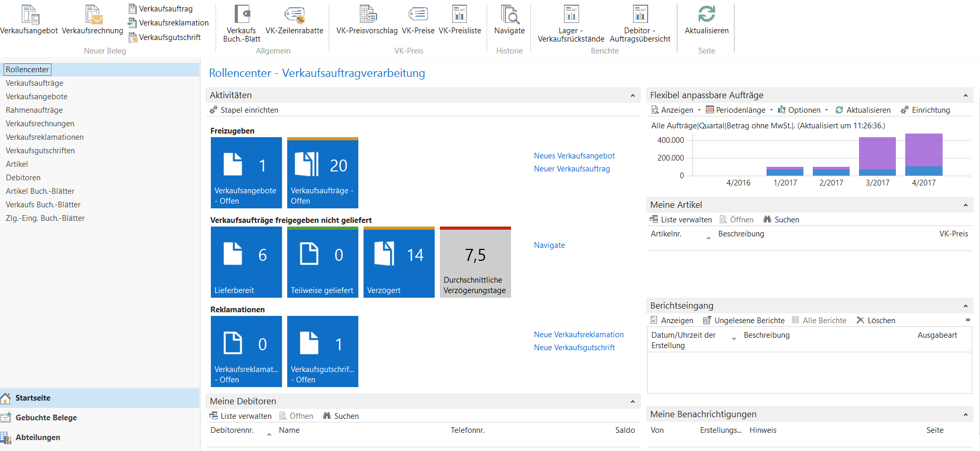Switch to Gebuchte Belege section
Screen dimensions: 980x451
pos(100,418)
